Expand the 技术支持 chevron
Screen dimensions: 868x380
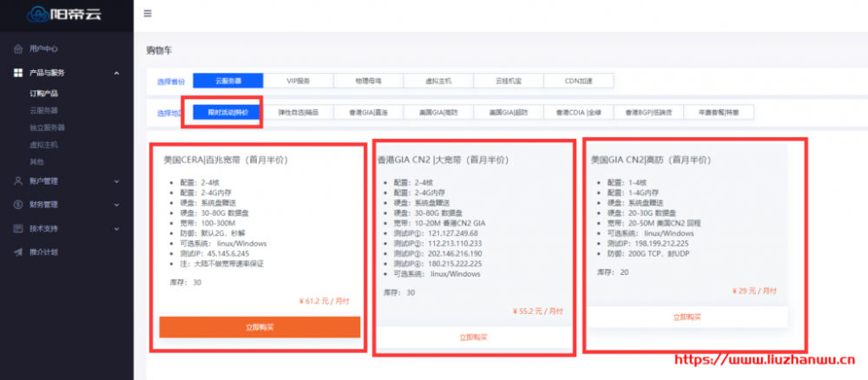pos(116,228)
